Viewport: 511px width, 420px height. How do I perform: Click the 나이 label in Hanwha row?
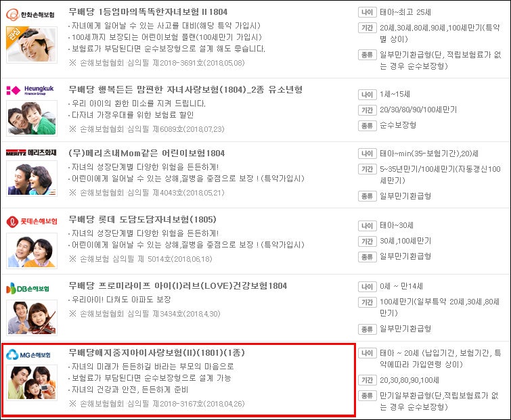[368, 12]
